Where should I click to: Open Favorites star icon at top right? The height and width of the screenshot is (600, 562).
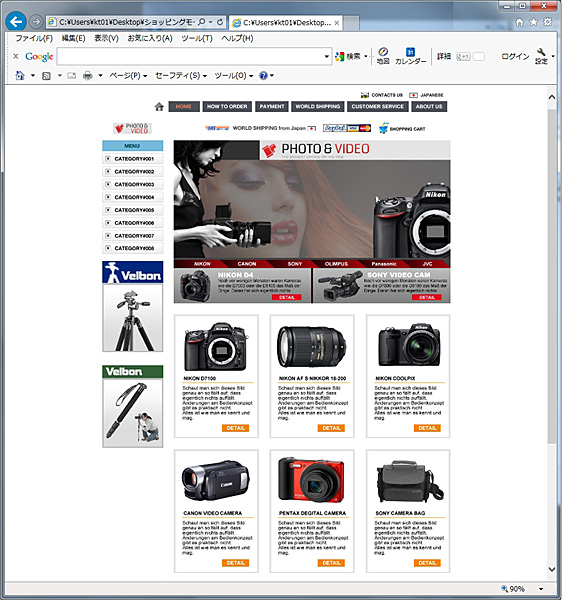pos(533,22)
